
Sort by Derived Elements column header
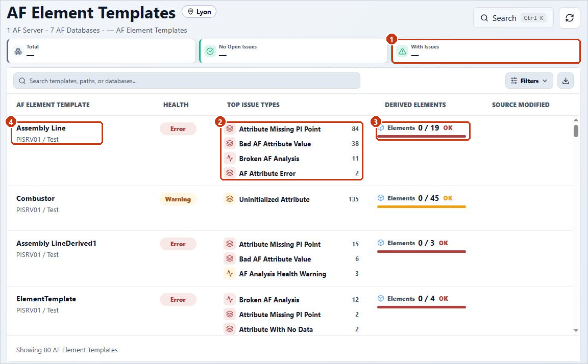point(415,105)
